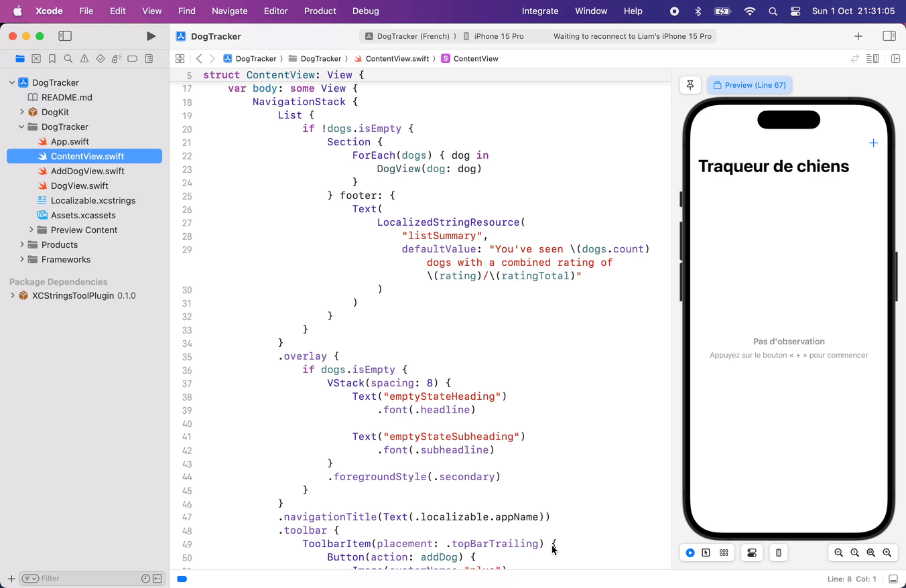Pin the preview canvas

pyautogui.click(x=690, y=85)
